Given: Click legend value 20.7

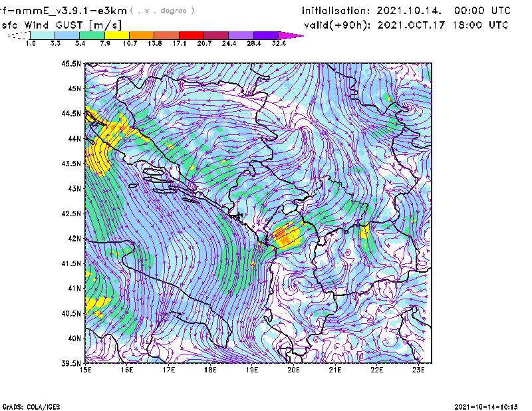Looking at the screenshot, I should 204,43.
